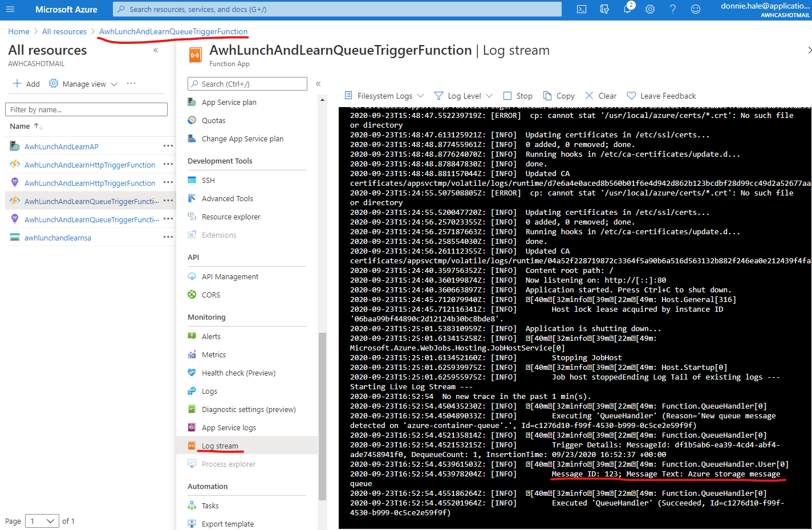Open Directory and subscription filter icon
This screenshot has height=530, width=812.
pyautogui.click(x=604, y=9)
